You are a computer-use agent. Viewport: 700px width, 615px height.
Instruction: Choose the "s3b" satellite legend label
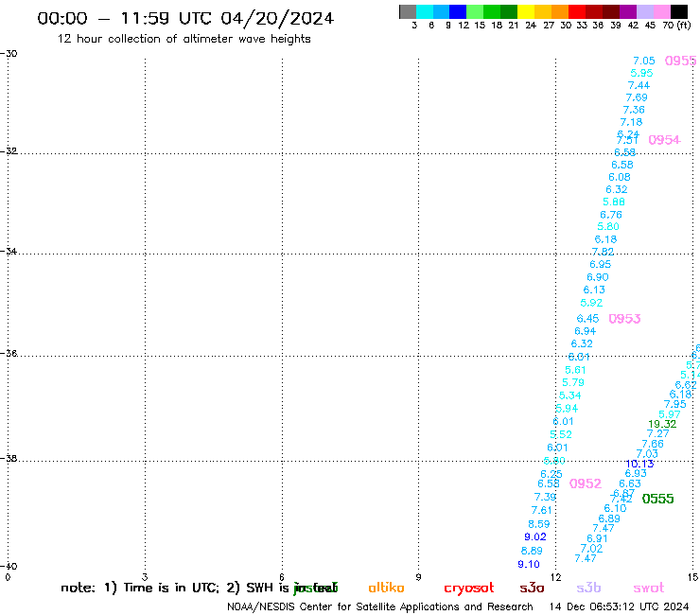tap(588, 588)
